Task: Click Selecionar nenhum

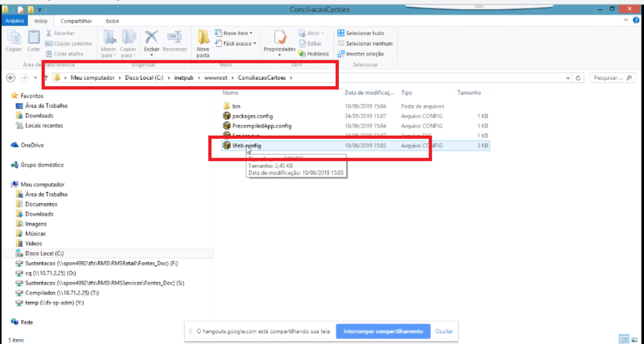Action: point(365,44)
